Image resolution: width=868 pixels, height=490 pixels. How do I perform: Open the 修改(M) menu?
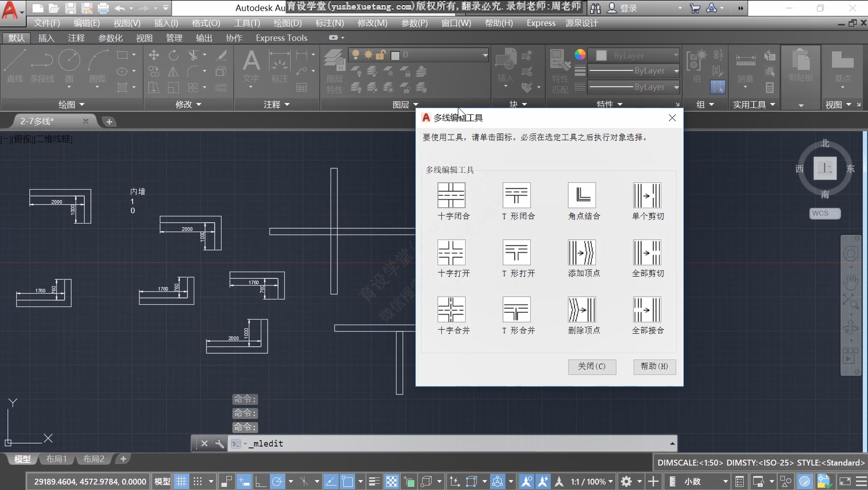[372, 23]
